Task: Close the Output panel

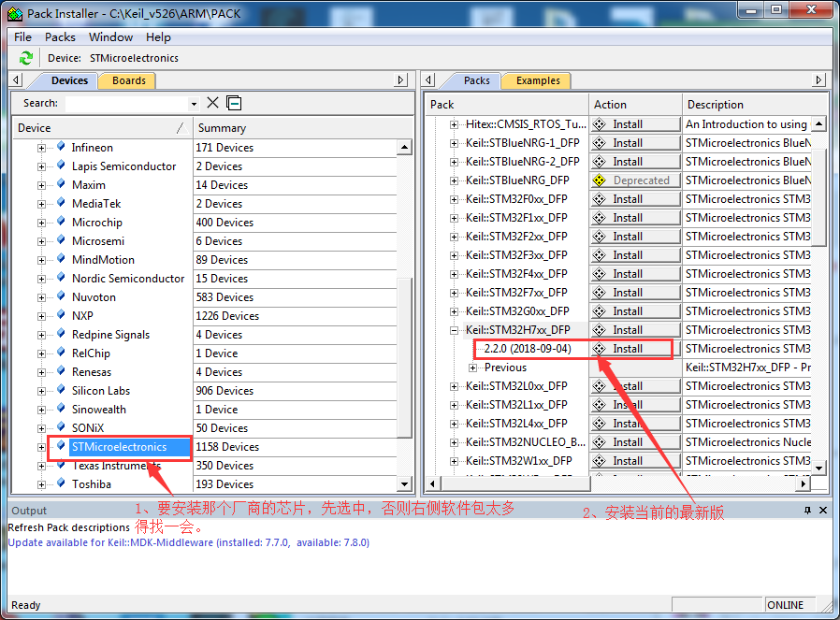Action: (x=823, y=511)
